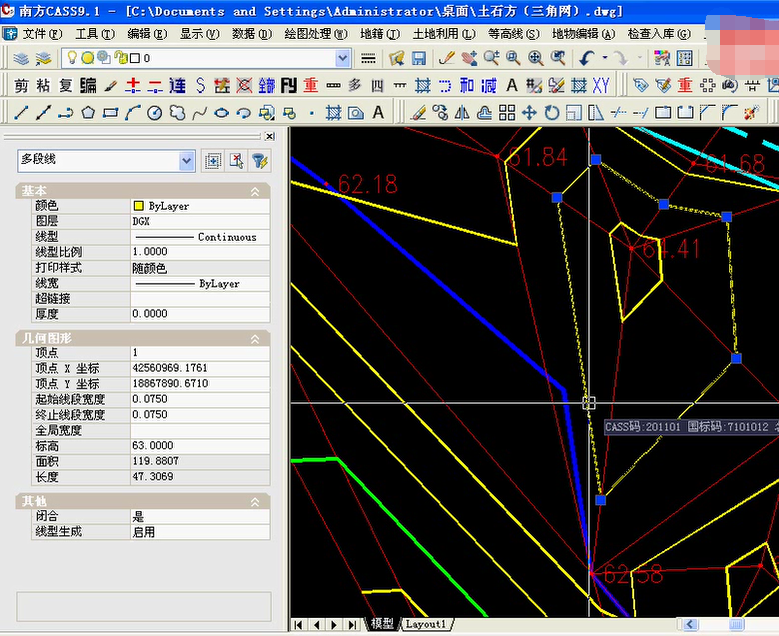Open the linetype control icon

[x=368, y=58]
